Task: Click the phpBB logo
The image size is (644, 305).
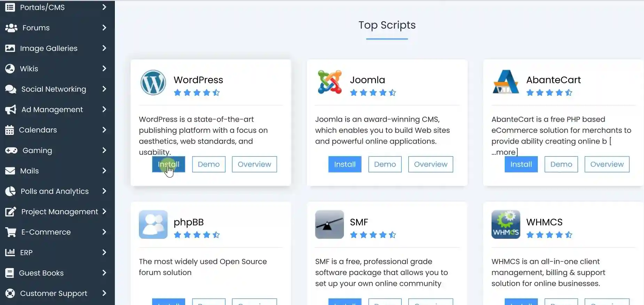Action: tap(153, 224)
